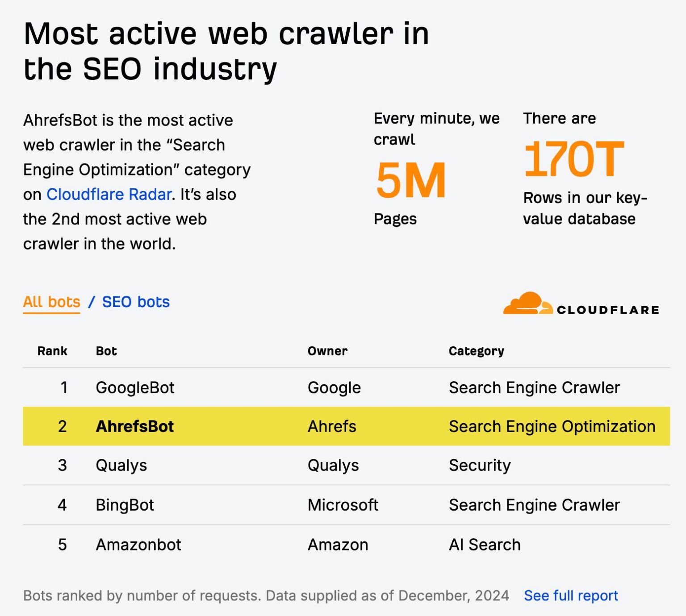Click the Category column header

pos(476,351)
